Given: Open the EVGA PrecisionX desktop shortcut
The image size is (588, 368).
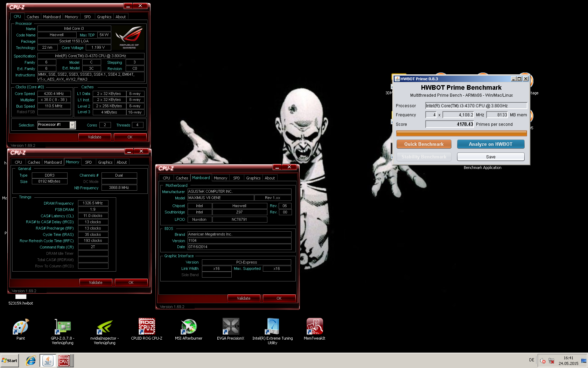Looking at the screenshot, I should coord(231,329).
